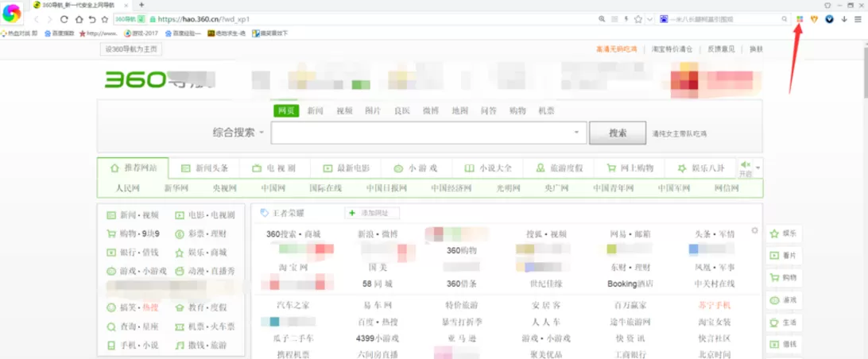
Task: Click the paw search engine icon
Action: point(665,19)
